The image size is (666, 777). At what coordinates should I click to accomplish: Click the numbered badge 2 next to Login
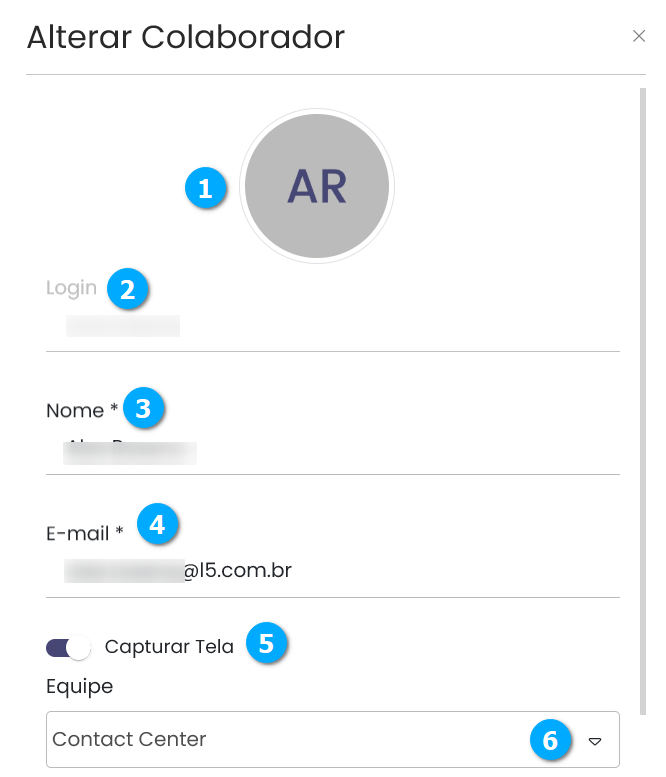point(128,289)
